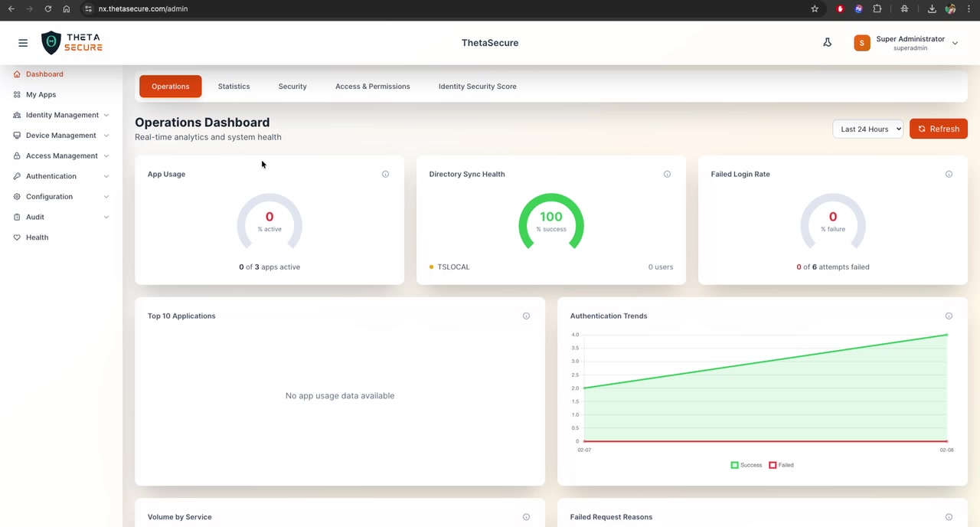Expand the Configuration section
The width and height of the screenshot is (980, 527).
pyautogui.click(x=49, y=196)
